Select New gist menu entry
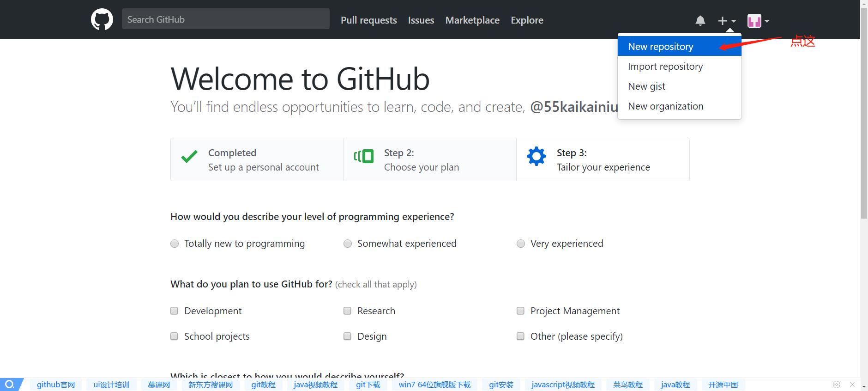The width and height of the screenshot is (868, 391). 680,86
